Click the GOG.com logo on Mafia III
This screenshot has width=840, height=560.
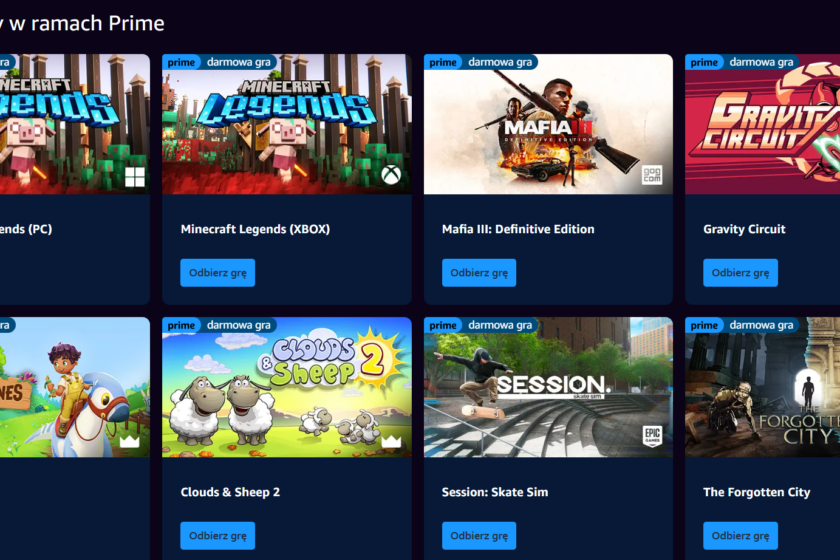click(652, 175)
